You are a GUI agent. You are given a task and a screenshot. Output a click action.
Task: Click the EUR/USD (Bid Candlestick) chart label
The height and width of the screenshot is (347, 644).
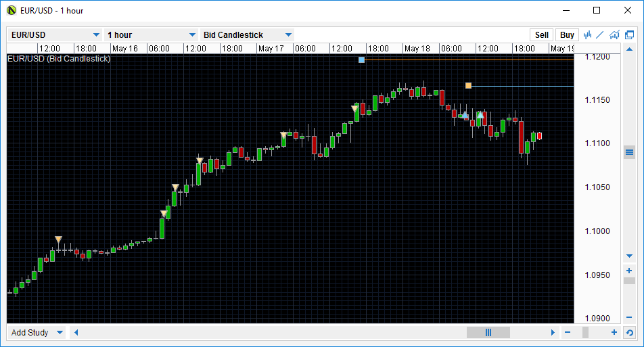[x=59, y=59]
